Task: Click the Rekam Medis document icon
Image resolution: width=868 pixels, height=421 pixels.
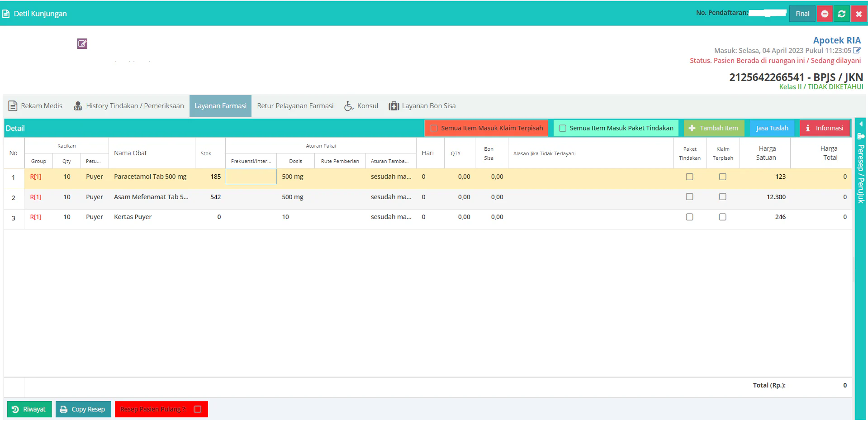Action: tap(13, 106)
